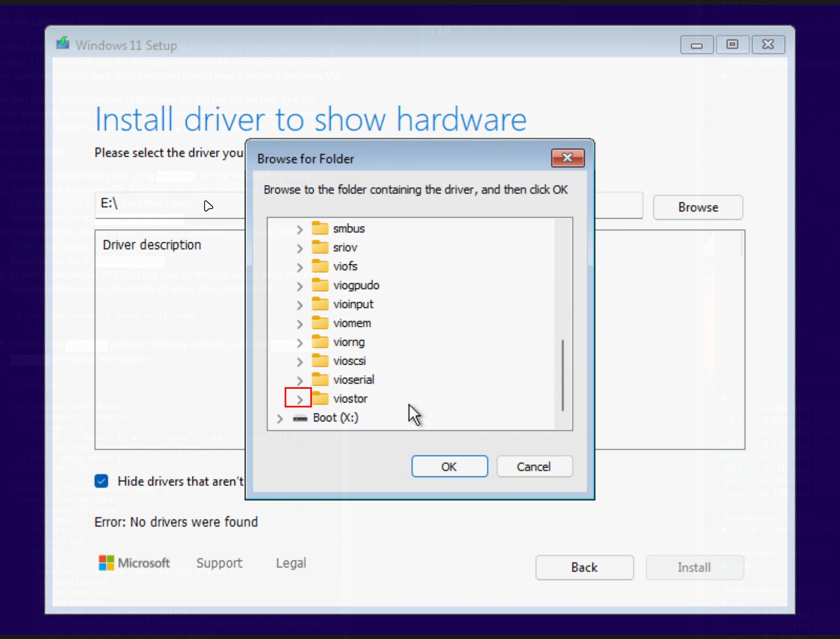Click the vioserial folder icon
The height and width of the screenshot is (639, 840).
[x=320, y=379]
